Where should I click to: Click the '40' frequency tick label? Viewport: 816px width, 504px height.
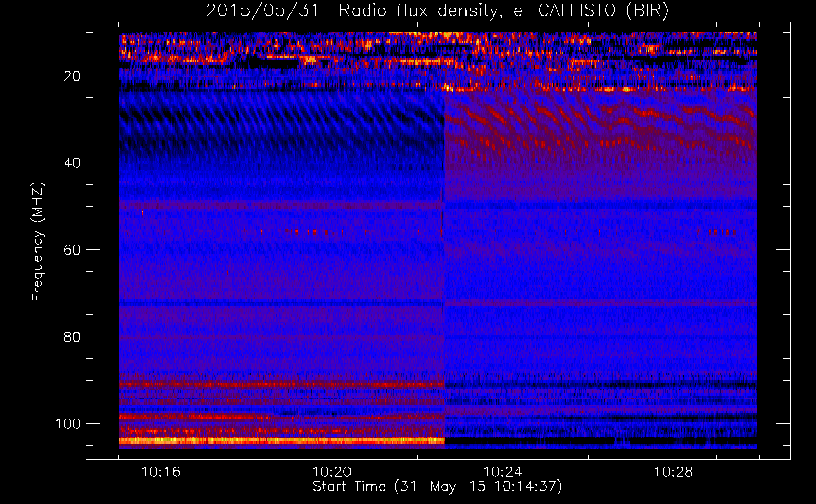72,163
